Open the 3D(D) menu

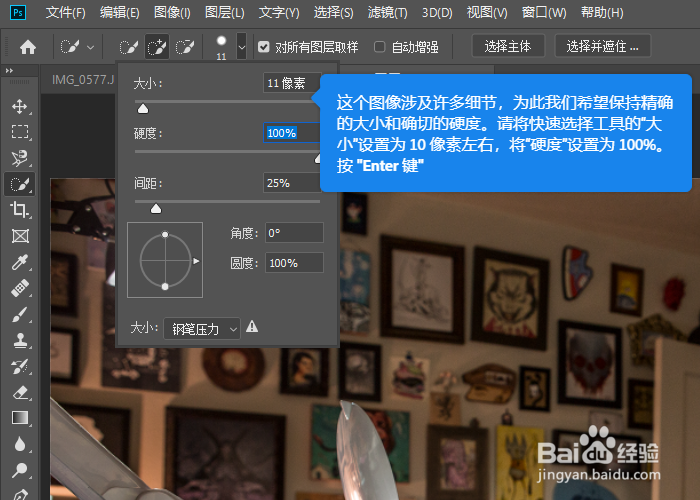pyautogui.click(x=437, y=12)
